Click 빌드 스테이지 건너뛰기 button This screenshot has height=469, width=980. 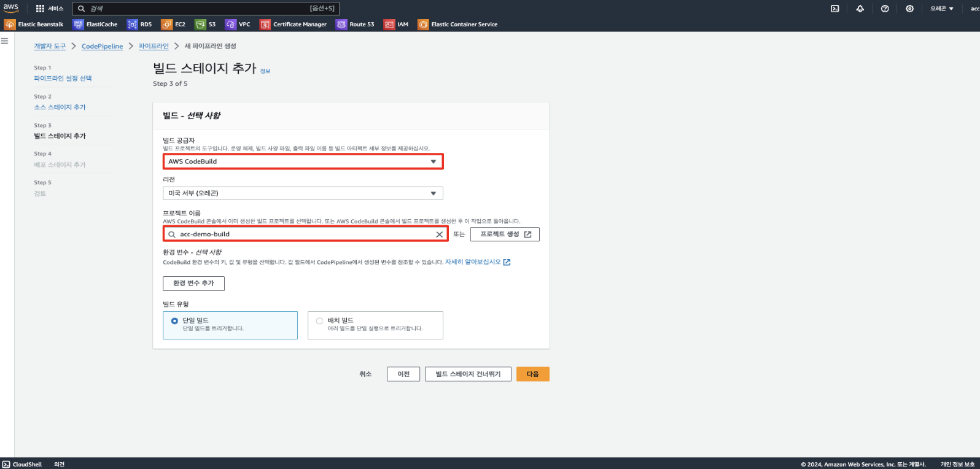click(x=468, y=374)
